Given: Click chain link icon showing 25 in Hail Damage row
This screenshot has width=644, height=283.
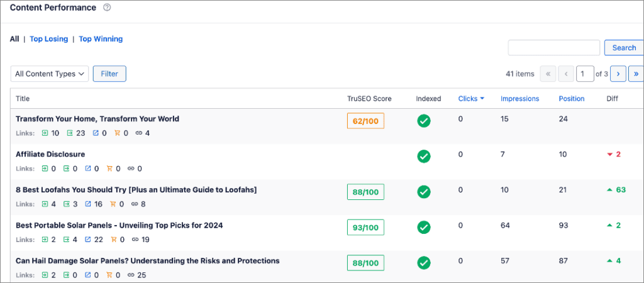Looking at the screenshot, I should (131, 275).
